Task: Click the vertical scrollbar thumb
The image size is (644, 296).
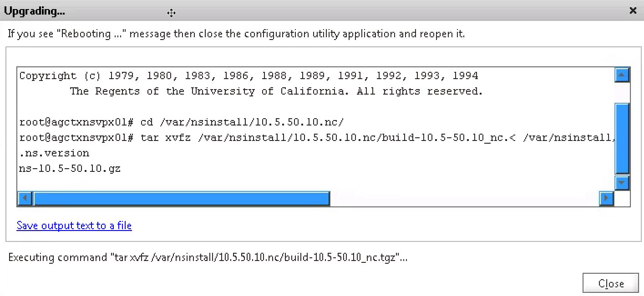Action: (x=622, y=138)
